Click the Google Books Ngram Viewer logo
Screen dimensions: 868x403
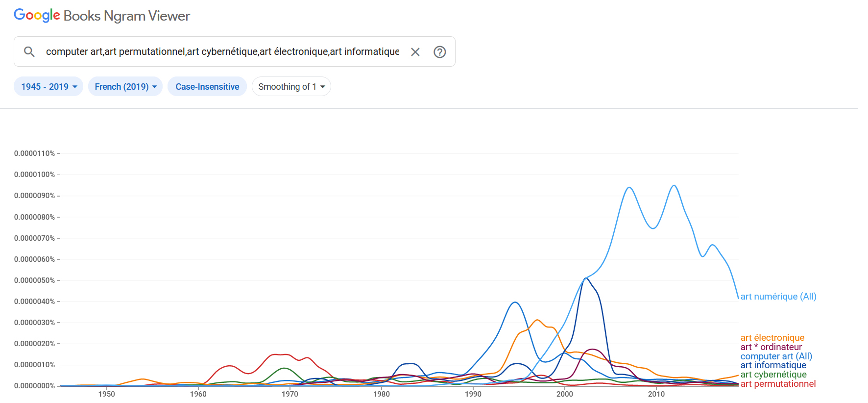102,16
